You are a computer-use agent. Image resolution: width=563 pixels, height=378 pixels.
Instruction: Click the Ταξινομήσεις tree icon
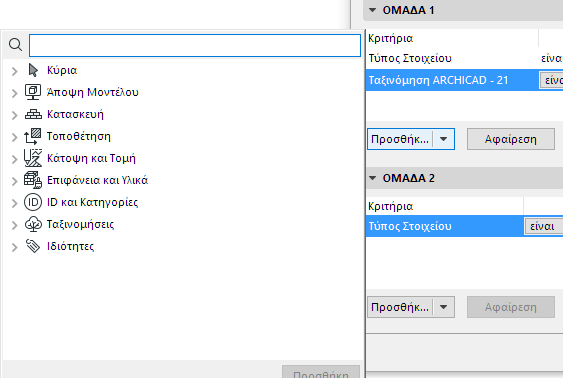pos(33,224)
